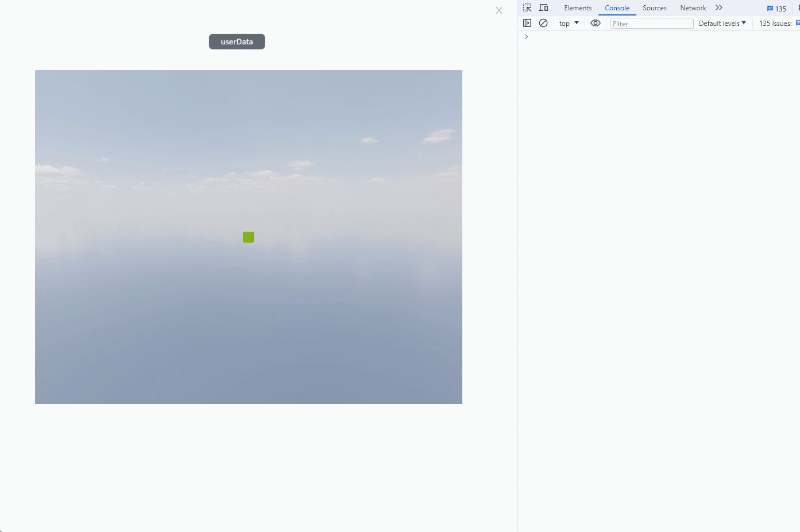
Task: Select the Console tab
Action: (x=617, y=8)
